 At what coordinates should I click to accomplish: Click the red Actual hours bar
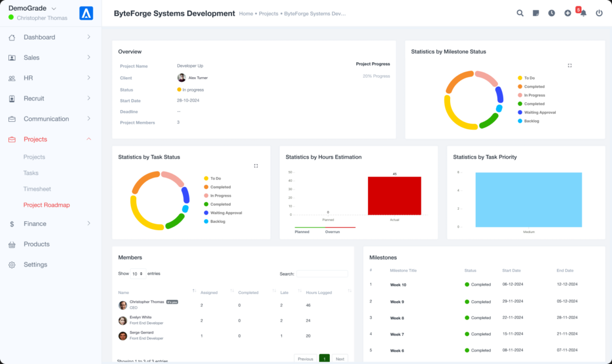click(x=394, y=195)
